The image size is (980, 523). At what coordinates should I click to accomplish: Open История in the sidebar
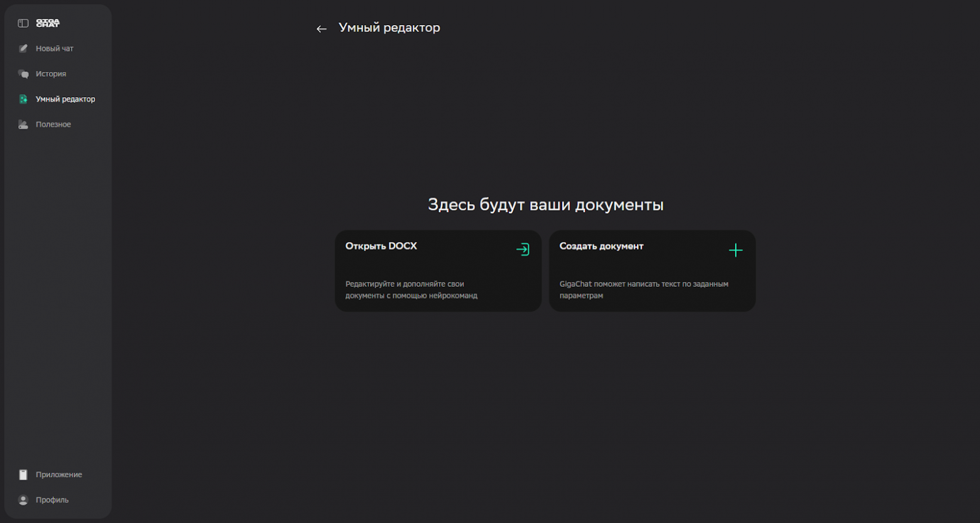coord(51,73)
